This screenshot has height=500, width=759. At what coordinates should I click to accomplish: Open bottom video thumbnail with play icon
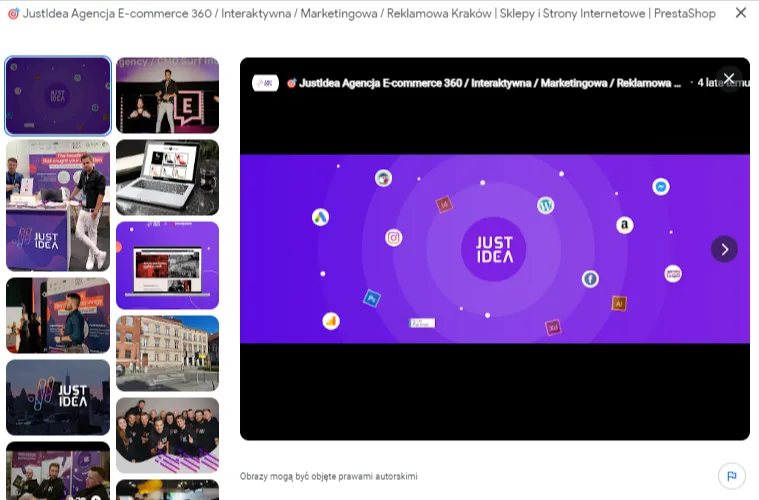[x=58, y=470]
